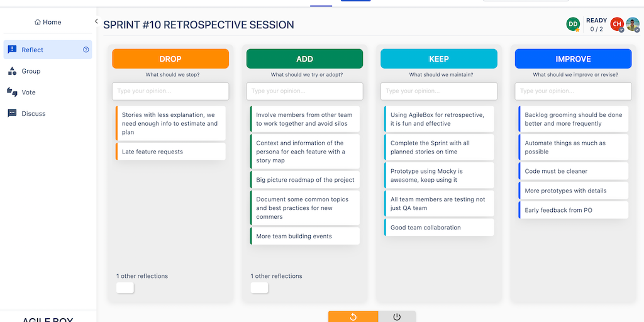This screenshot has width=644, height=322.
Task: Click the blue IMPROVE column header
Action: click(x=573, y=59)
